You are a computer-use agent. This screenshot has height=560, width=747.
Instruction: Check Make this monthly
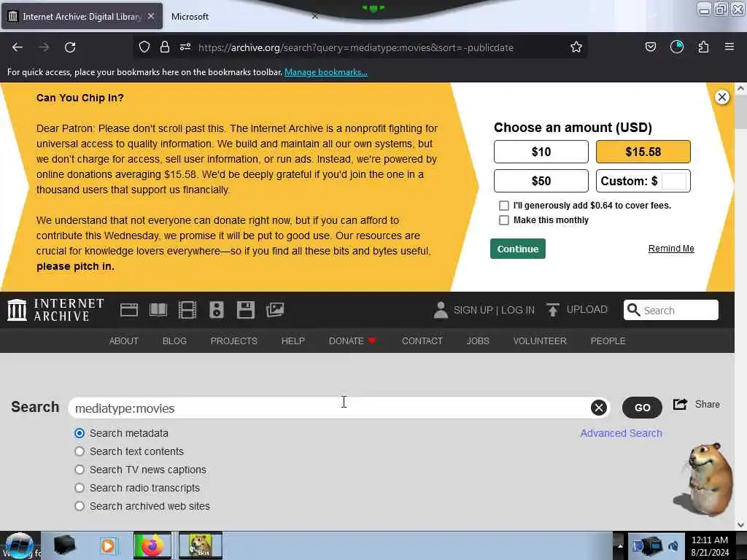(503, 220)
